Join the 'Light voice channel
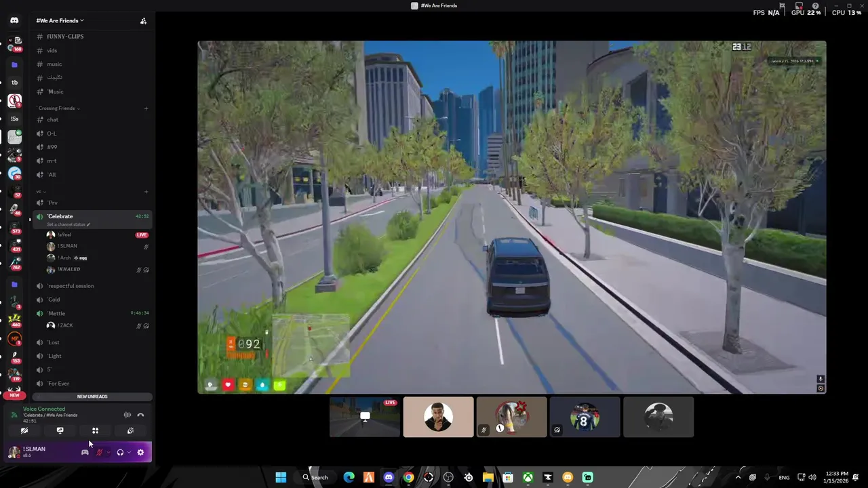The height and width of the screenshot is (488, 868). (x=92, y=356)
